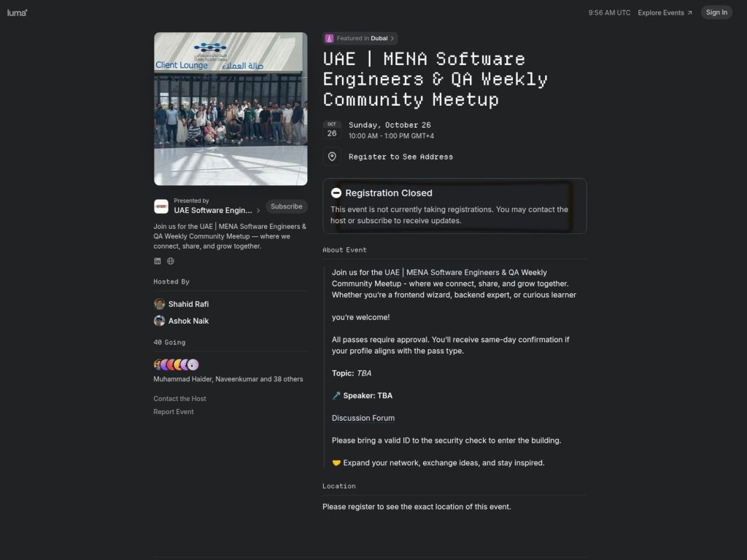Click Ashok Naik's host avatar
This screenshot has height=560, width=747.
tap(159, 321)
